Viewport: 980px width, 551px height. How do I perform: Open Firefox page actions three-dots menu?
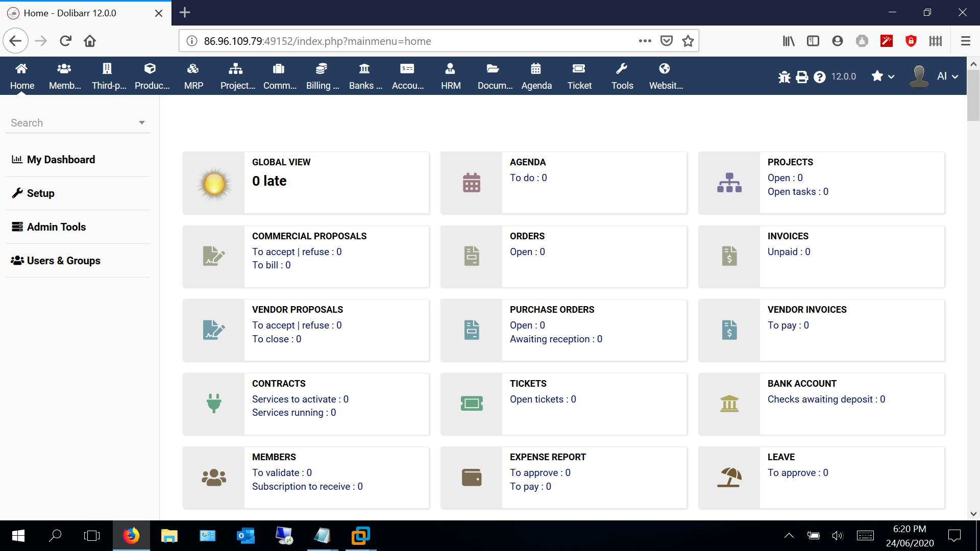tap(645, 41)
